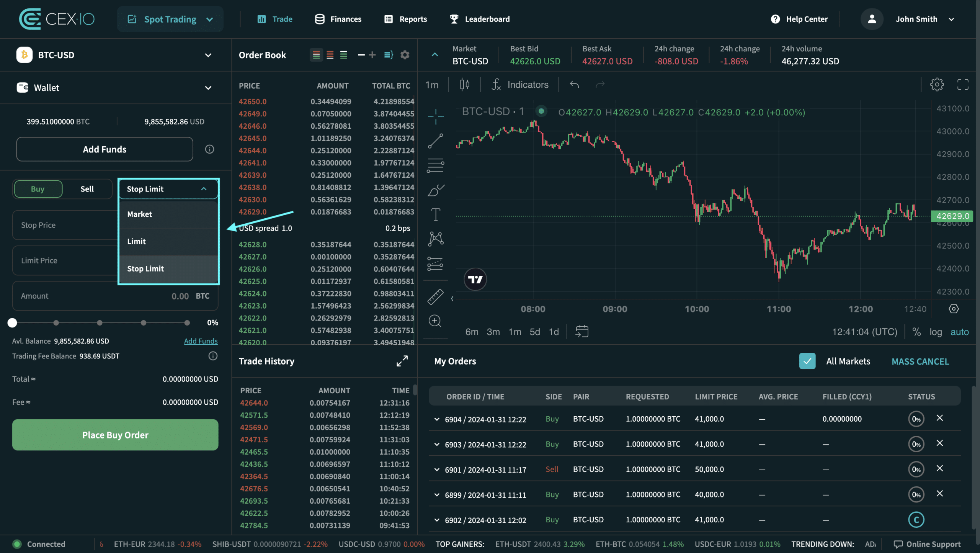
Task: Open the prediction and measurement tools
Action: click(436, 263)
